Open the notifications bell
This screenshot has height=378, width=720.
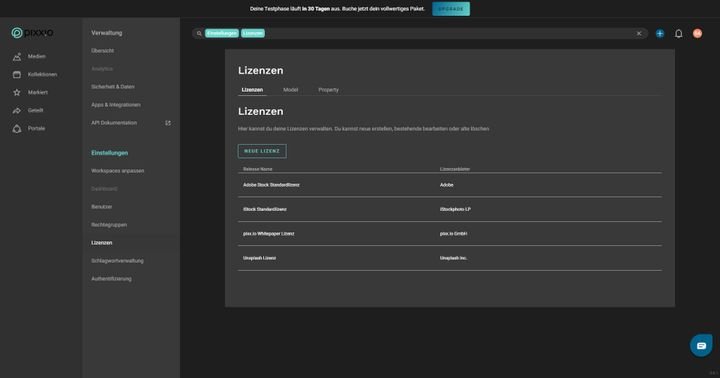point(679,34)
